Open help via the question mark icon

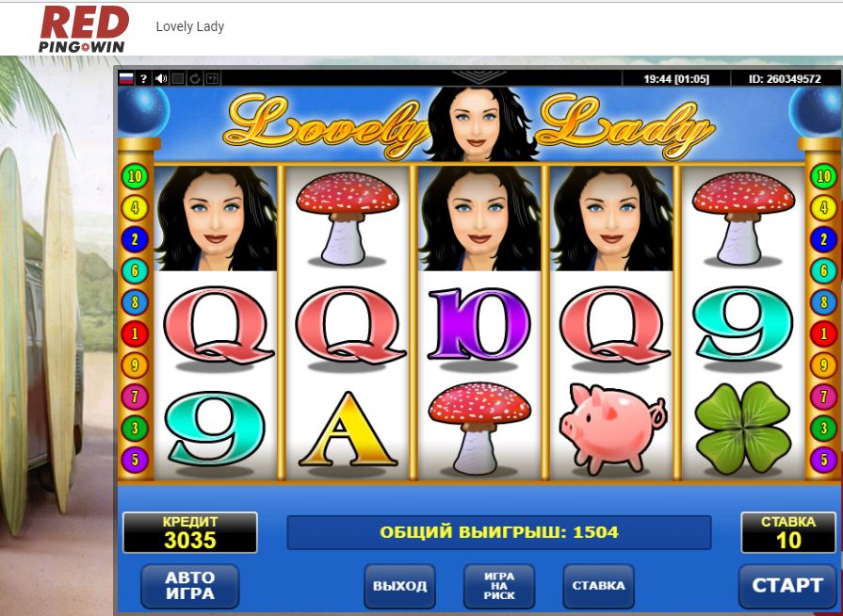(x=143, y=78)
